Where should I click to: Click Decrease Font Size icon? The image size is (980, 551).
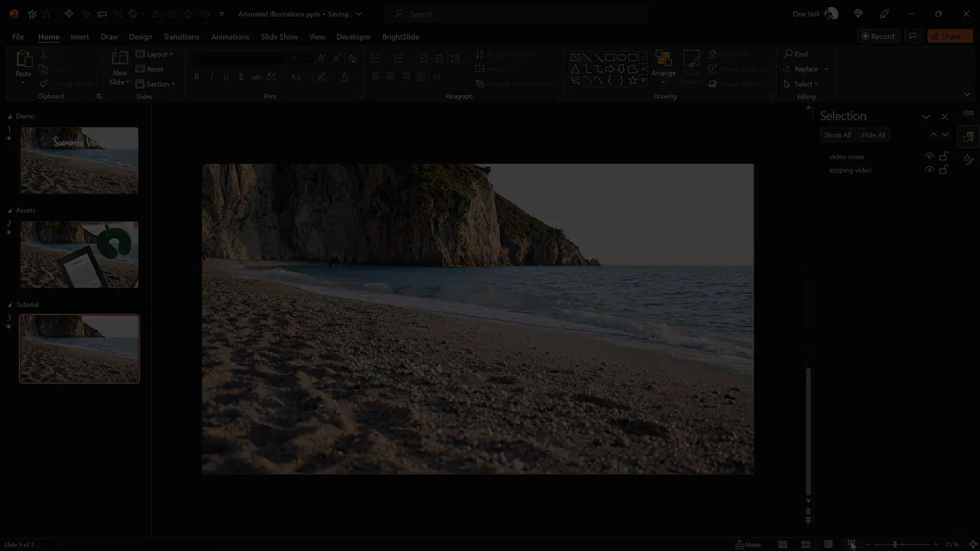[336, 58]
